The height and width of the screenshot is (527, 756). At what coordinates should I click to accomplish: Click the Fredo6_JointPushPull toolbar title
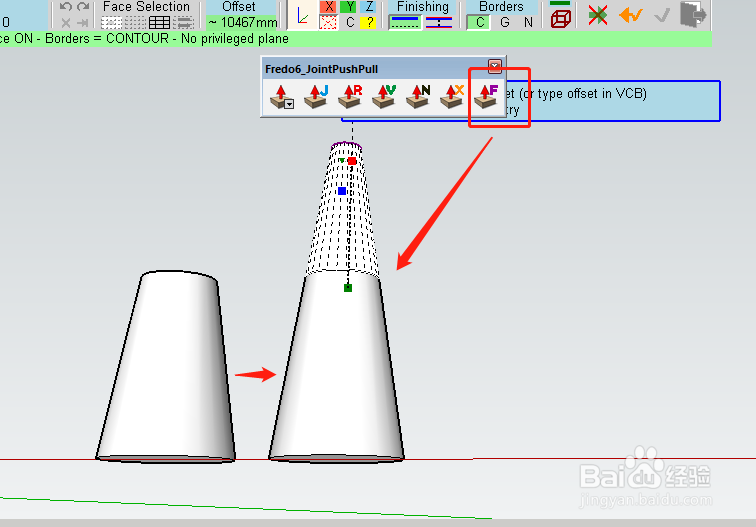click(322, 69)
